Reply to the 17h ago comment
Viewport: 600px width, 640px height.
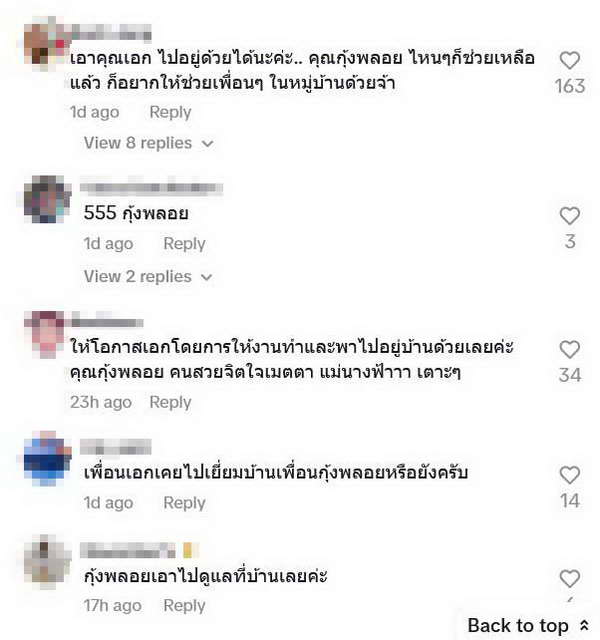pos(184,606)
